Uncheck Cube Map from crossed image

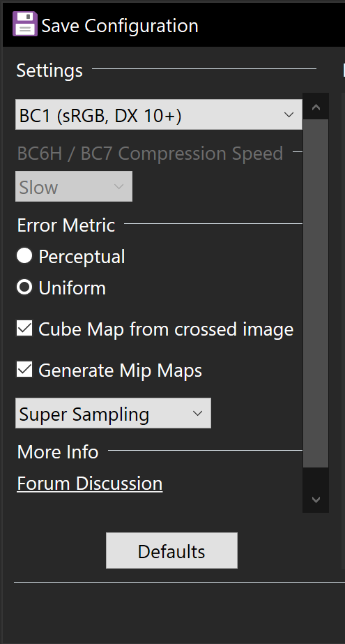pos(24,329)
